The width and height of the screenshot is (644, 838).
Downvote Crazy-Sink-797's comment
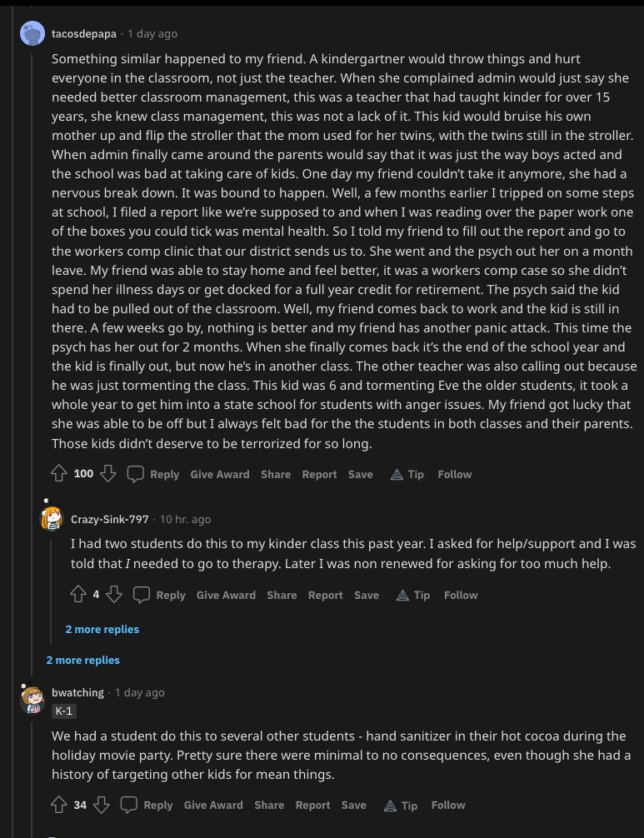114,594
